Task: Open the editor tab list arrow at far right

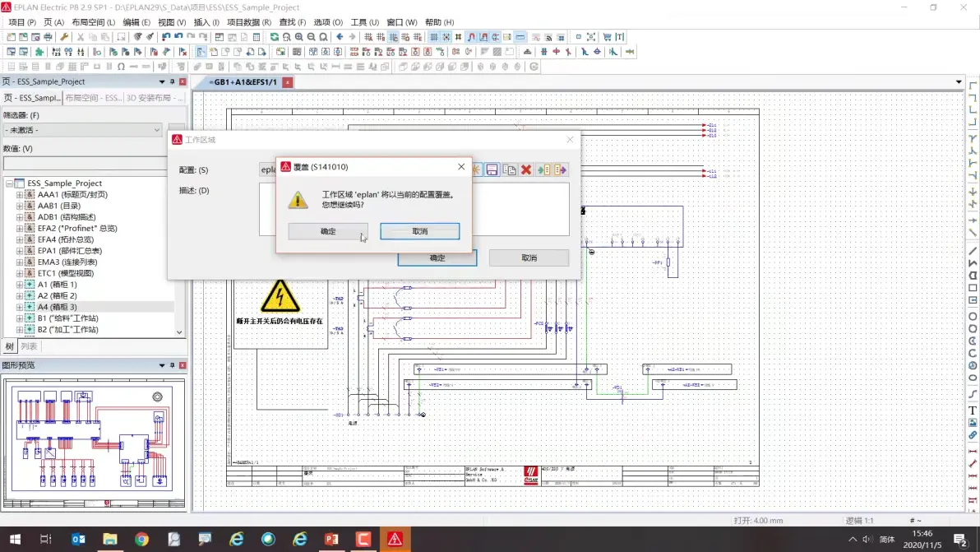Action: click(x=959, y=82)
